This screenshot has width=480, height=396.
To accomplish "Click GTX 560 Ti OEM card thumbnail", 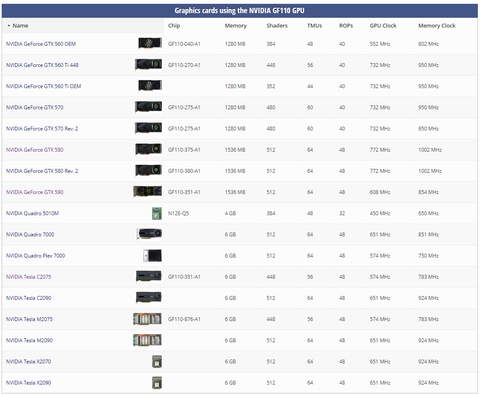I will (150, 85).
